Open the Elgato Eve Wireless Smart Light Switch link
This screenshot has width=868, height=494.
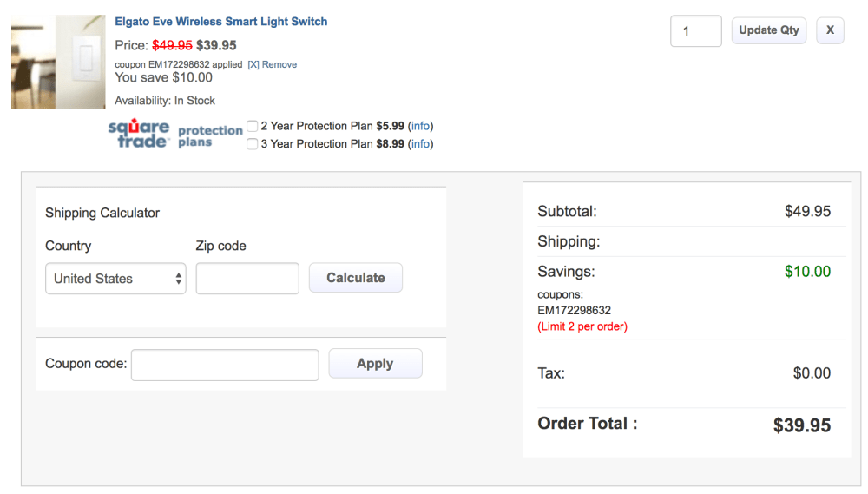[220, 22]
